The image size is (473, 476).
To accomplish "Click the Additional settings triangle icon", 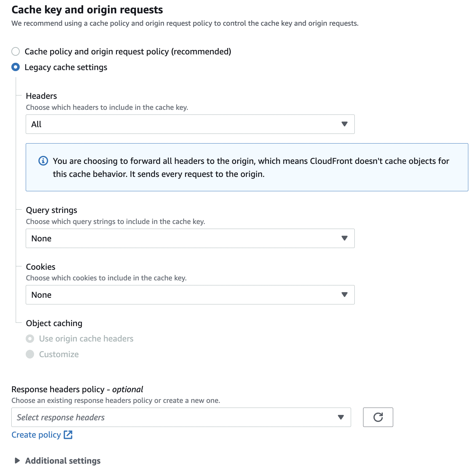I will click(17, 461).
